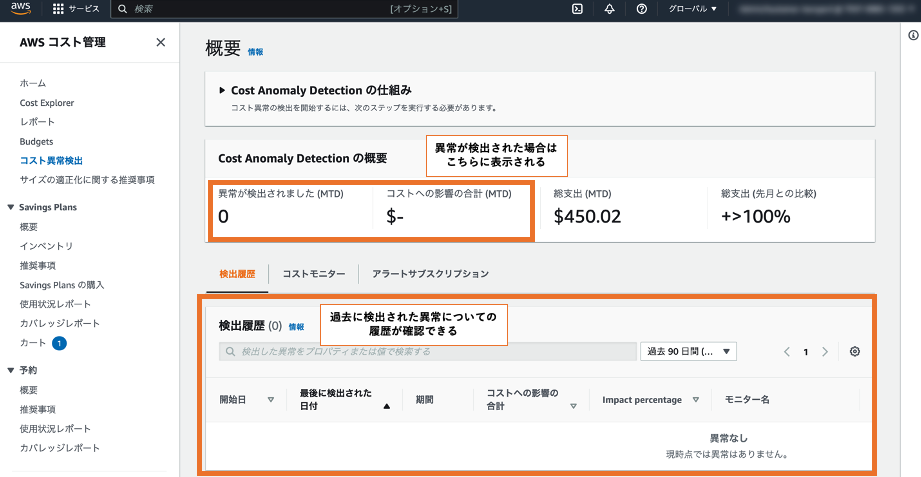Click the モニター名 column header
Image resolution: width=921 pixels, height=477 pixels.
747,399
